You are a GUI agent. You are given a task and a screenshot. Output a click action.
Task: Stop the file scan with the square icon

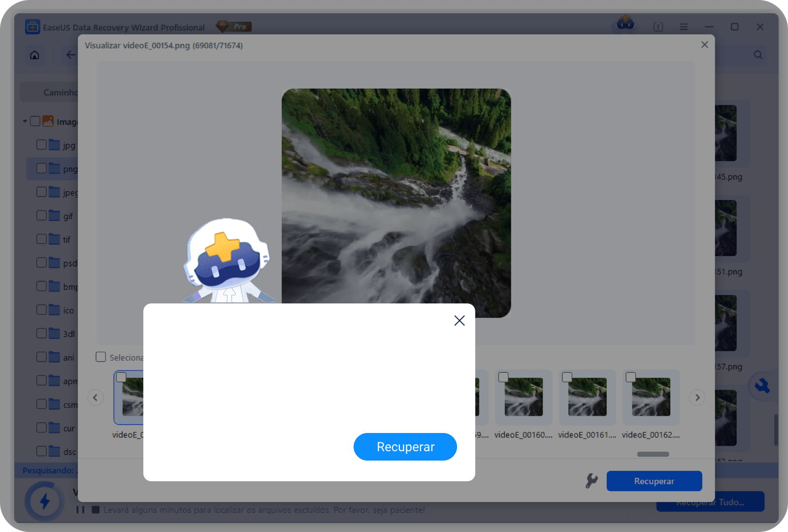(96, 510)
